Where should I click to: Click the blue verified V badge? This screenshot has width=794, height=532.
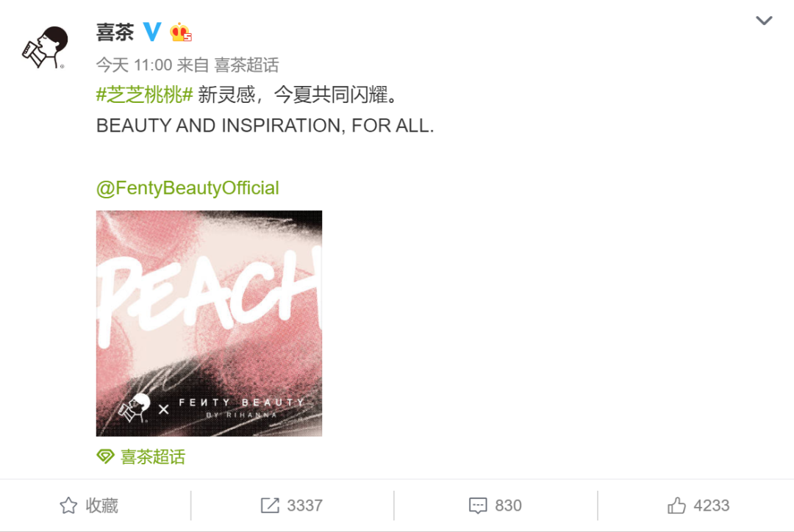pos(152,32)
